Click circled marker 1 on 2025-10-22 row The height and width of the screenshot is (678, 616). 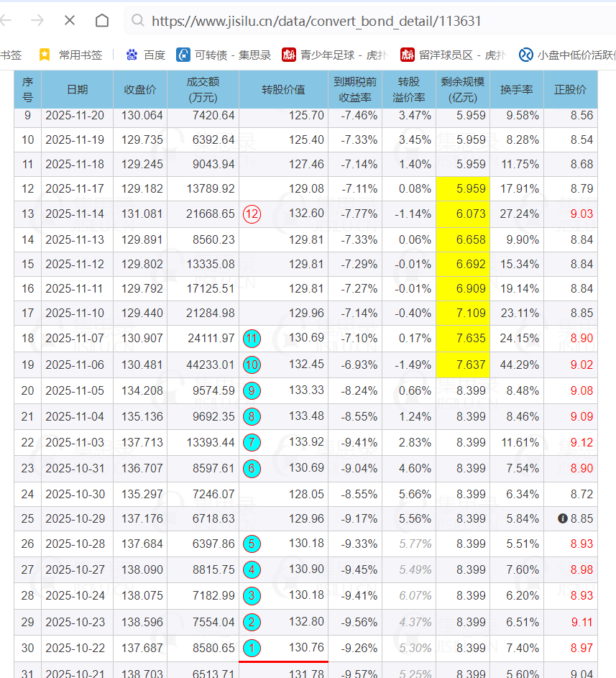pos(252,648)
